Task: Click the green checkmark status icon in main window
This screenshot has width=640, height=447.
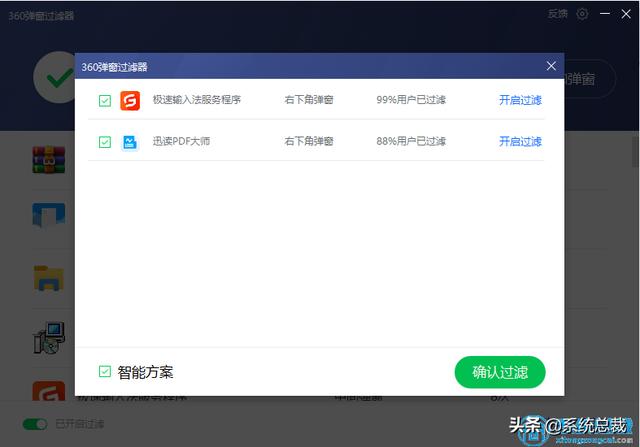Action: [55, 77]
